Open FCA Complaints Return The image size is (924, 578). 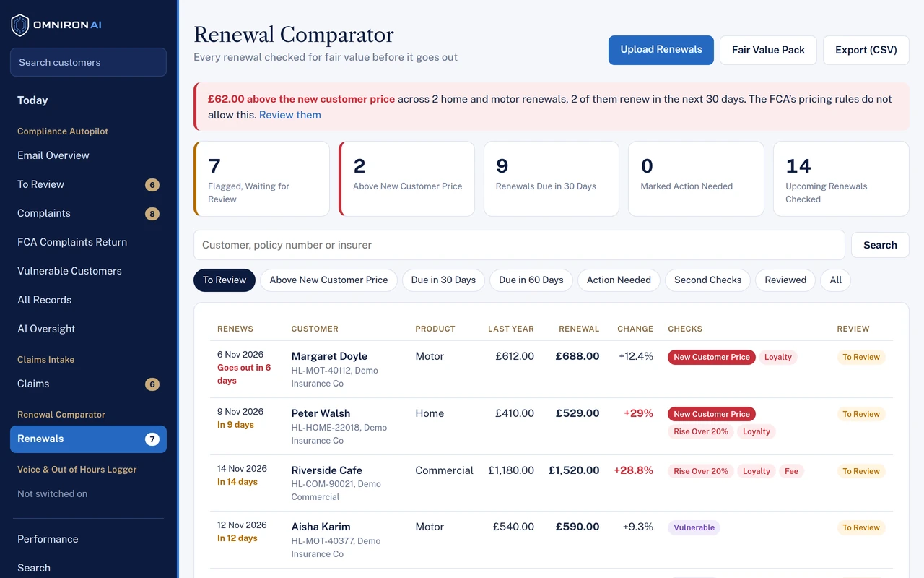[x=88, y=242]
